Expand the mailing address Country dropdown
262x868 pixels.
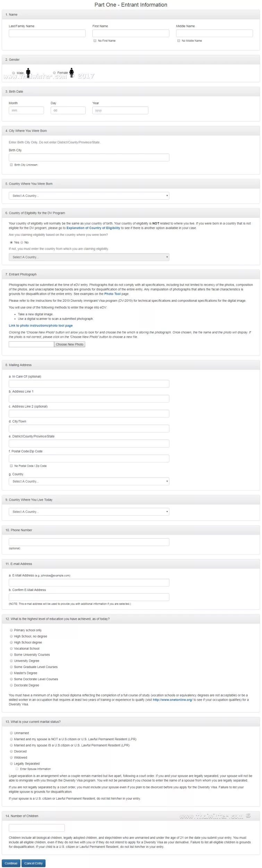89,481
